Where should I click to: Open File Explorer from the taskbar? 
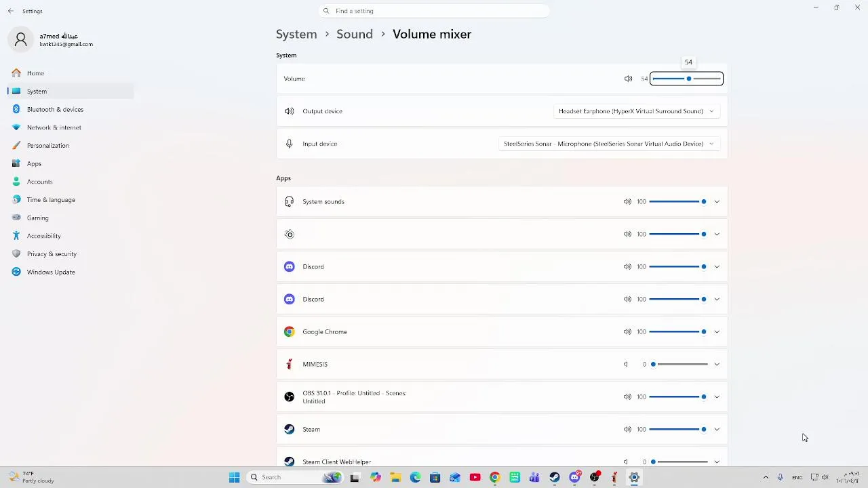tap(395, 477)
